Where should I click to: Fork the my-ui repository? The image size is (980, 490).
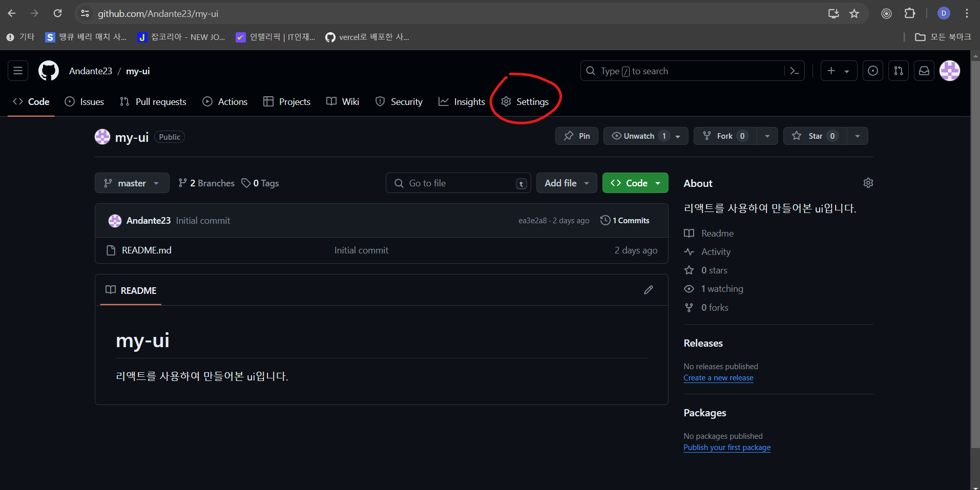(x=725, y=136)
